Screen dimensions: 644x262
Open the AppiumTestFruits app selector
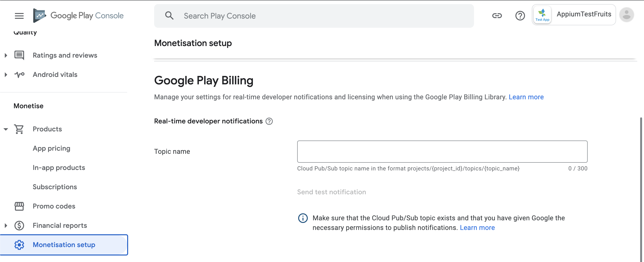(573, 15)
